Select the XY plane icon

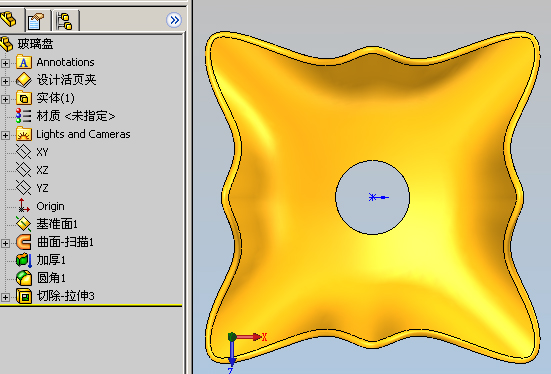click(24, 152)
